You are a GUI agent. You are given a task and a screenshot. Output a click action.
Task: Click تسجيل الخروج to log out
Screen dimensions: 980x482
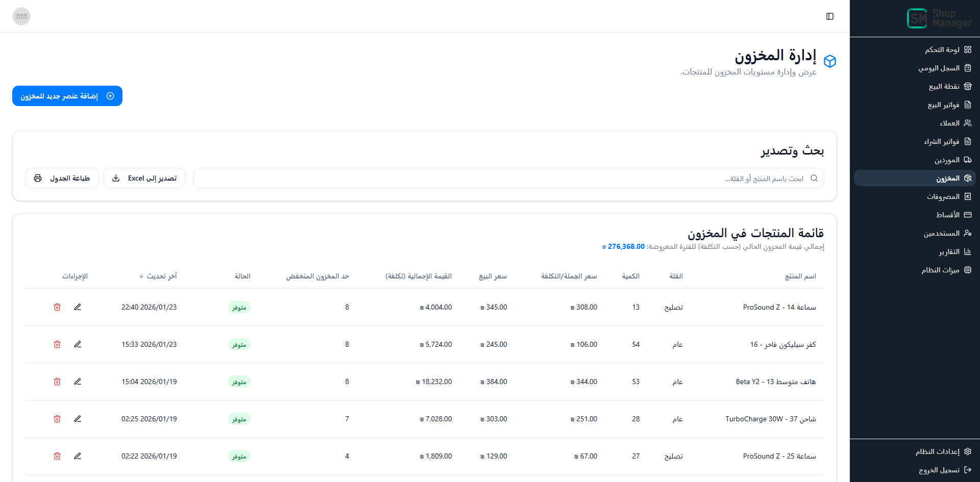coord(939,470)
